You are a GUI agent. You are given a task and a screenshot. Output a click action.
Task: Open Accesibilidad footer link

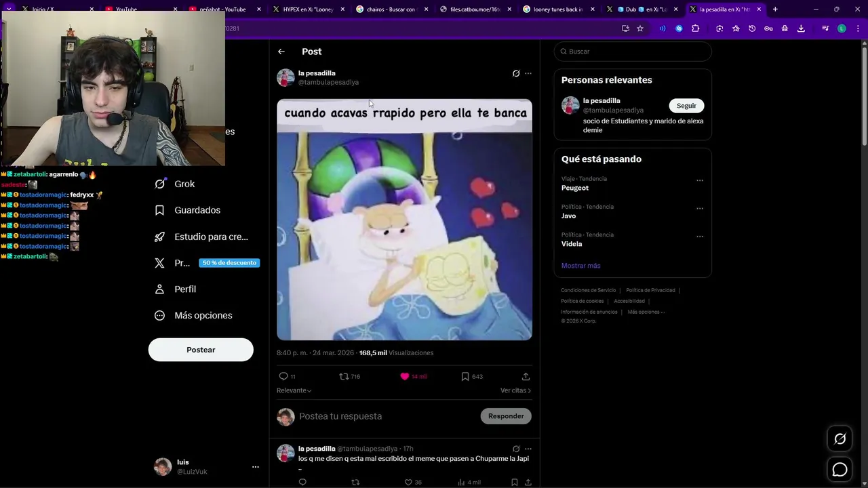click(x=629, y=301)
